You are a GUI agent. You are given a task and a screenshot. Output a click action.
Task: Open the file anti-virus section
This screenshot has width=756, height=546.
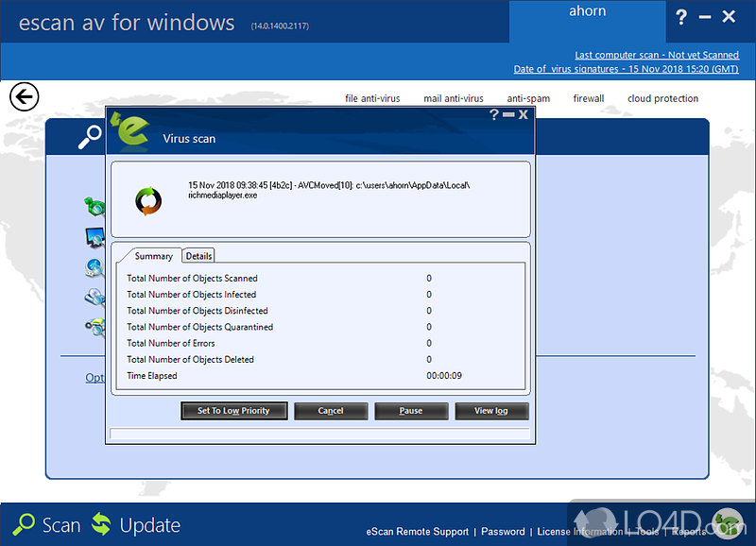point(372,98)
